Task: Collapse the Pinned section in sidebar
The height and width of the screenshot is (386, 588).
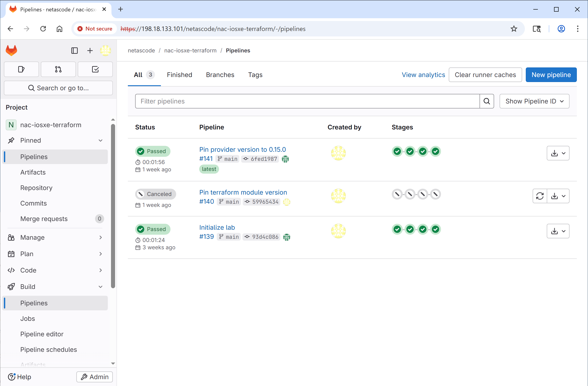Action: pyautogui.click(x=100, y=141)
